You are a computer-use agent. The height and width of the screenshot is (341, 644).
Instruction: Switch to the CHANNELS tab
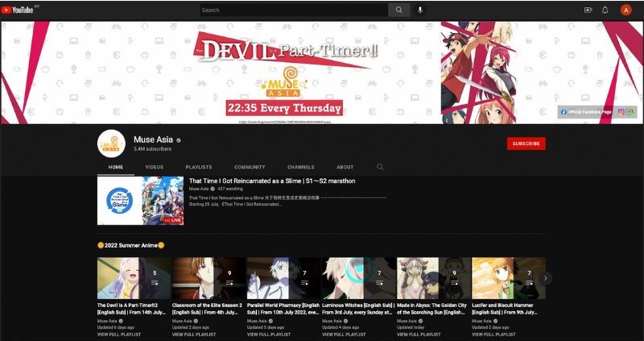tap(301, 167)
